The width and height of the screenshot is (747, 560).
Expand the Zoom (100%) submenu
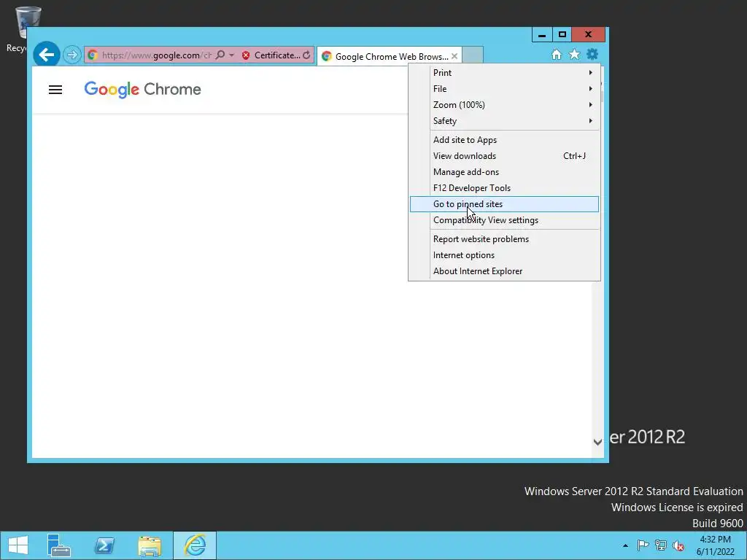click(x=504, y=105)
